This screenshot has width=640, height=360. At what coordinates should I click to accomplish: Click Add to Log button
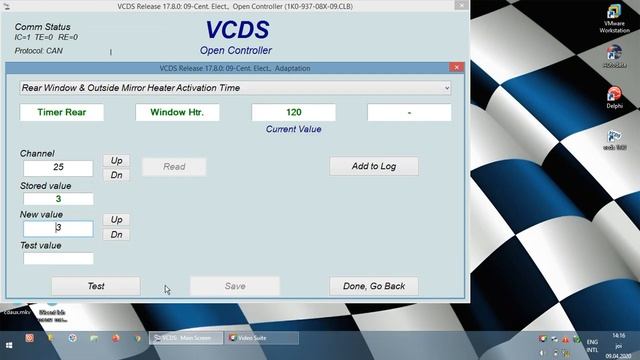point(374,166)
